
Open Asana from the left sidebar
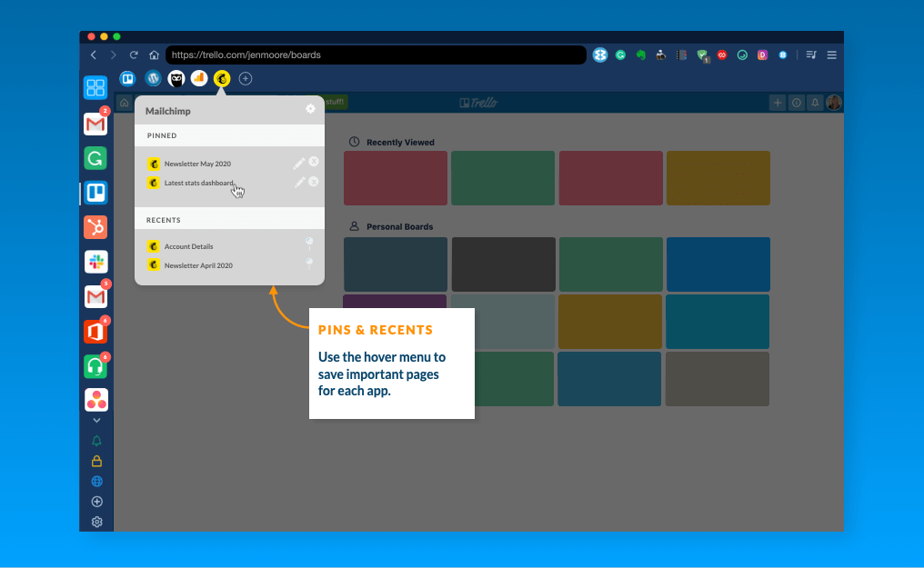click(95, 400)
